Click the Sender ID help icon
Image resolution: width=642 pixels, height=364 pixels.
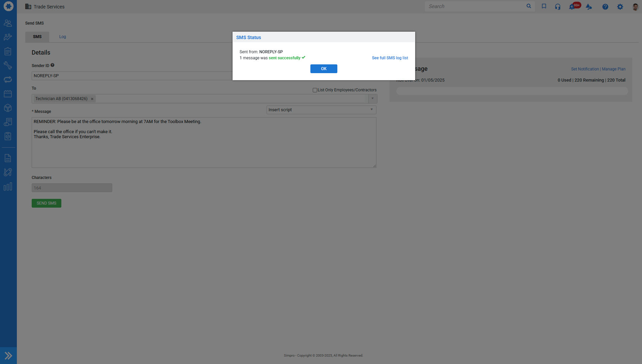(53, 65)
